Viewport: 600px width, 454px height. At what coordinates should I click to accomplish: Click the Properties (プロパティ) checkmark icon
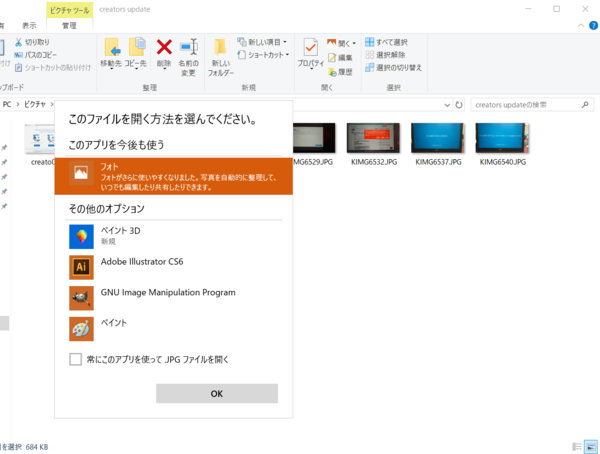click(310, 47)
